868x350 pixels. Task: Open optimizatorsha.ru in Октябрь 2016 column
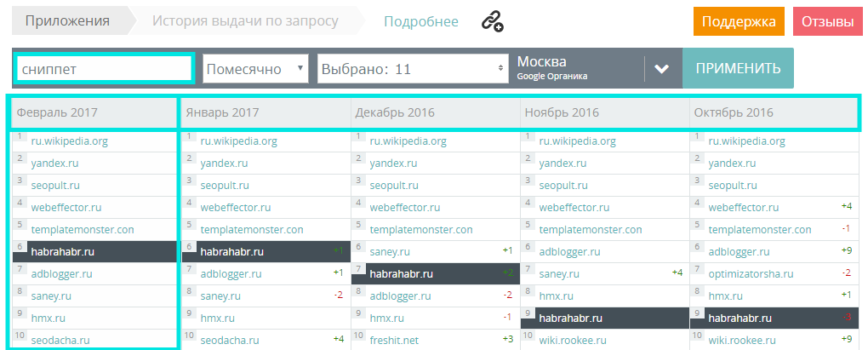tap(751, 274)
